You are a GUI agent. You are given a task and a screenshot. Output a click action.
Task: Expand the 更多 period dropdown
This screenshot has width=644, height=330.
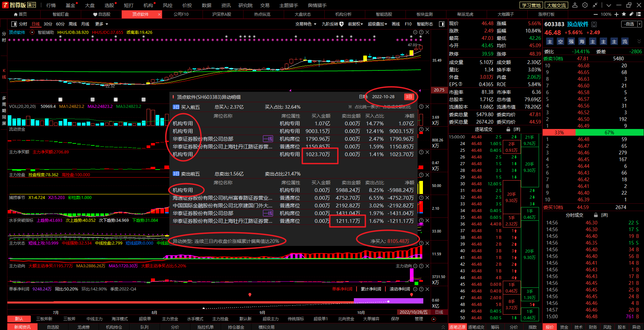click(102, 24)
